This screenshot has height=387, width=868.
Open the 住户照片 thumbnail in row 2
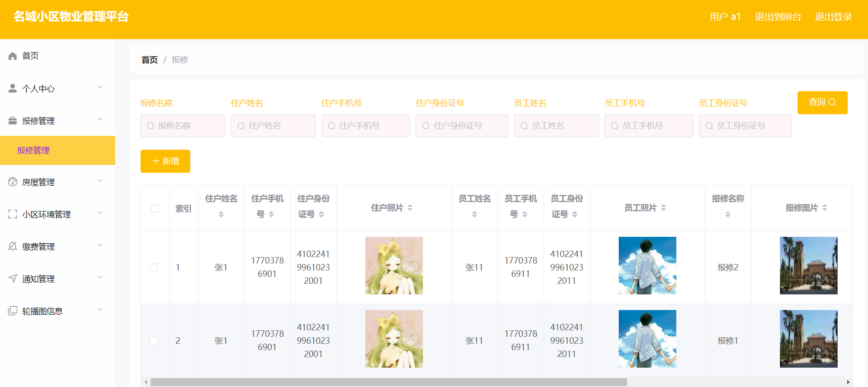pos(394,339)
